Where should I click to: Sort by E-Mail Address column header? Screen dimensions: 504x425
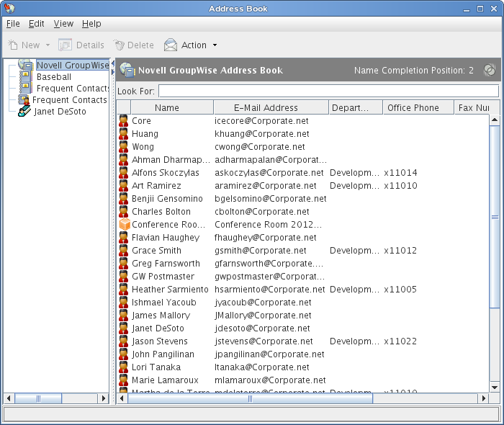(271, 107)
